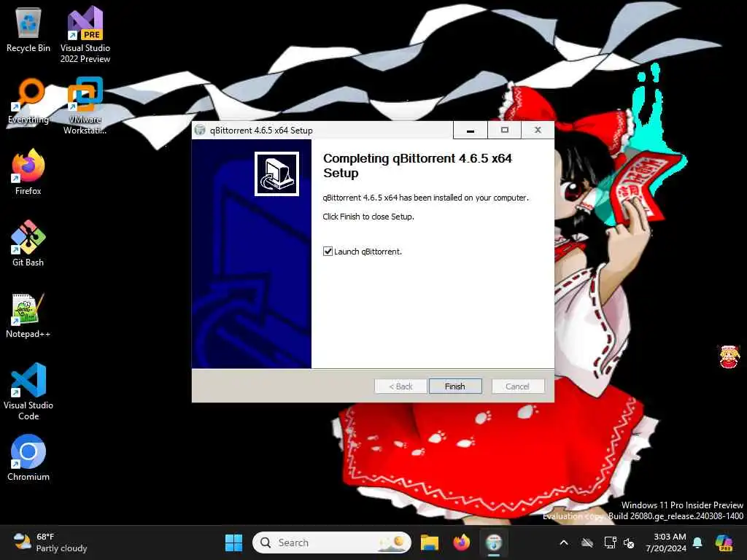The height and width of the screenshot is (560, 747).
Task: Select the Everything search shortcut
Action: click(x=28, y=101)
